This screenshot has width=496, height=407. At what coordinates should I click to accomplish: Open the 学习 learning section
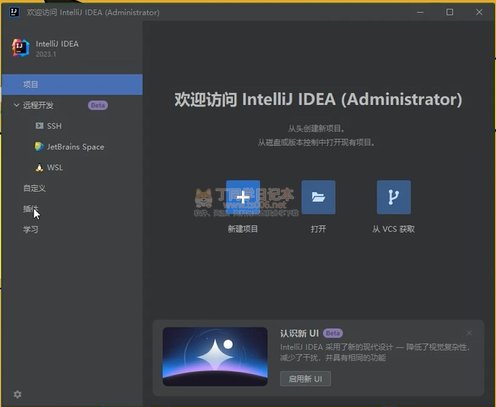31,229
